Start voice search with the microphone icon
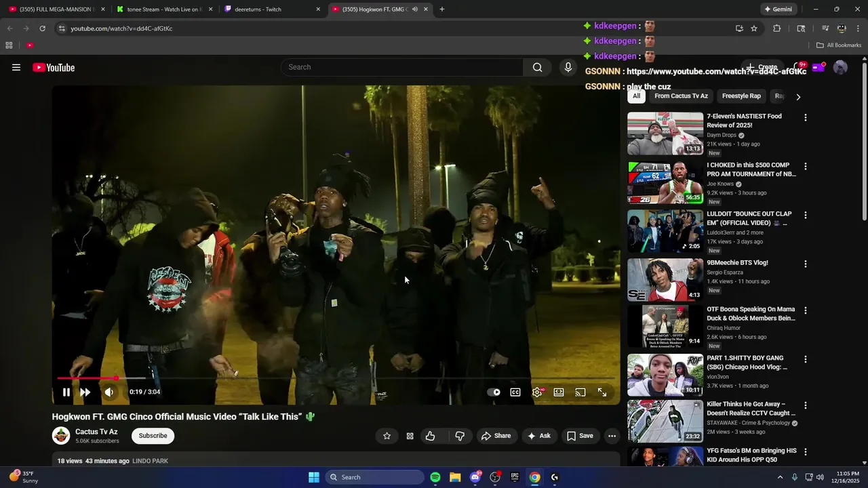The height and width of the screenshot is (488, 868). [x=568, y=67]
